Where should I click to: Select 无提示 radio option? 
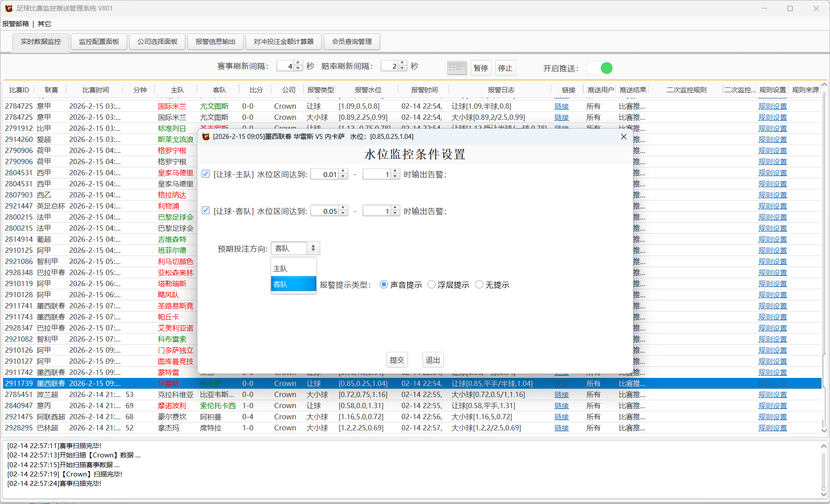click(479, 285)
